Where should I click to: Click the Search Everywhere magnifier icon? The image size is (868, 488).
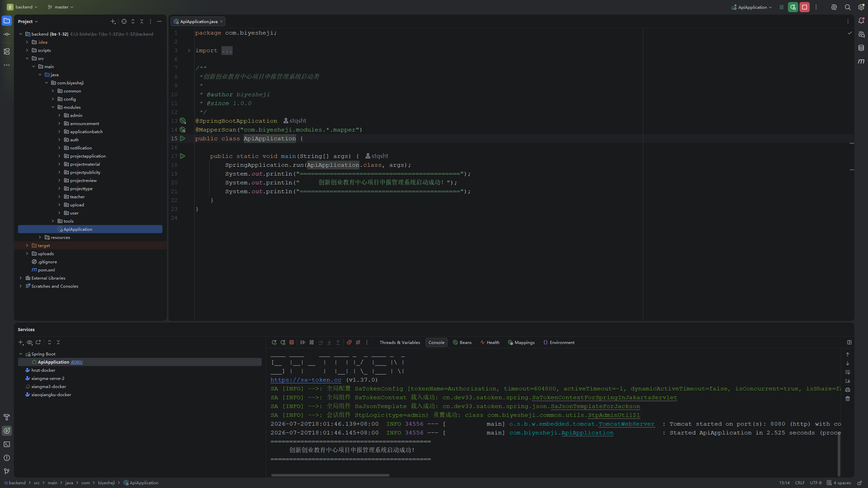coord(848,7)
